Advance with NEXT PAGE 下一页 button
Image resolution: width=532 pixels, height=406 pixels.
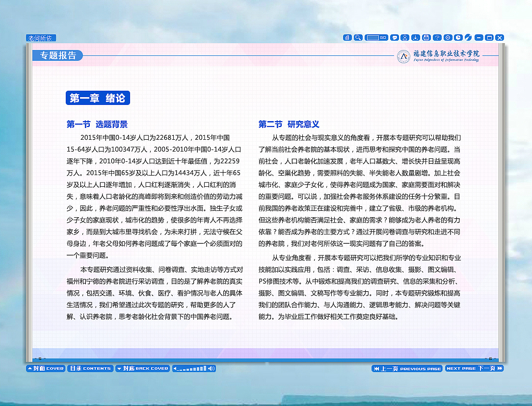[473, 368]
